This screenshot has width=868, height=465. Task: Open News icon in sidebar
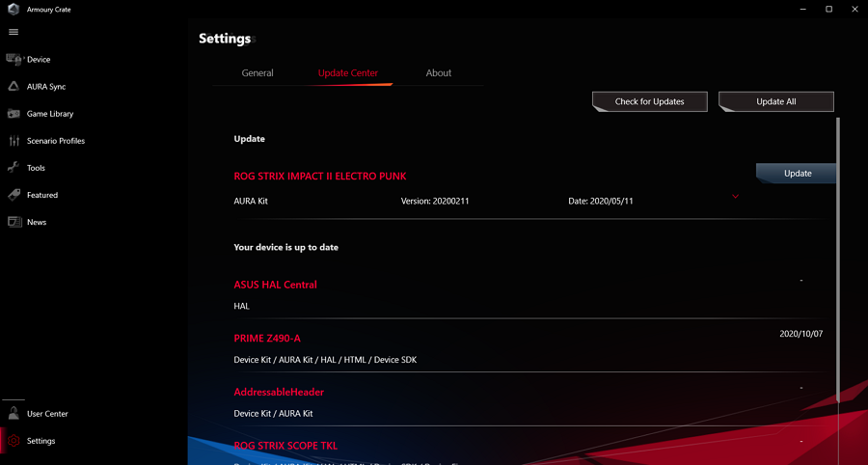coord(14,222)
